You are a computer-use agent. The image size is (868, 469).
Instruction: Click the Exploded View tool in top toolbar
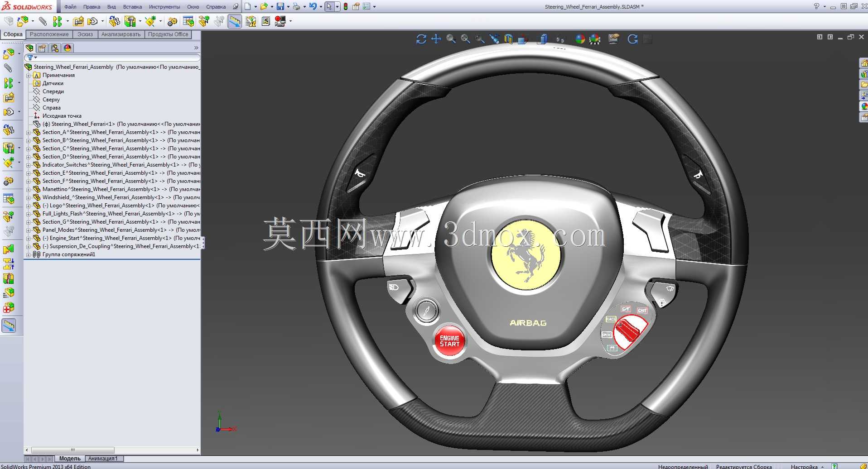tap(204, 21)
